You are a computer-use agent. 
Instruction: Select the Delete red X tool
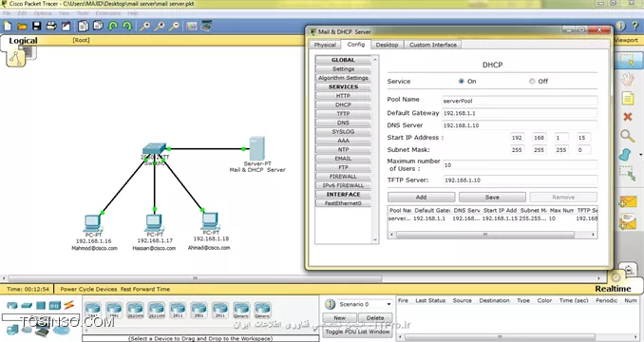tap(627, 117)
